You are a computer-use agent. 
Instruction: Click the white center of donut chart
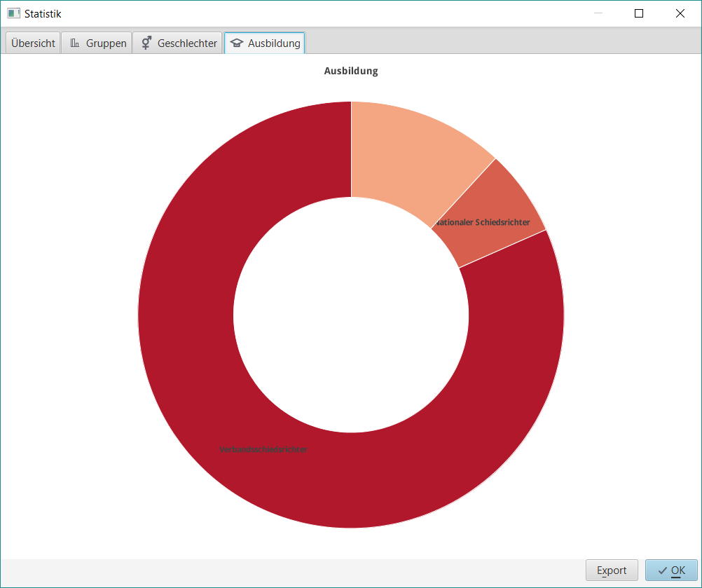[x=351, y=315]
